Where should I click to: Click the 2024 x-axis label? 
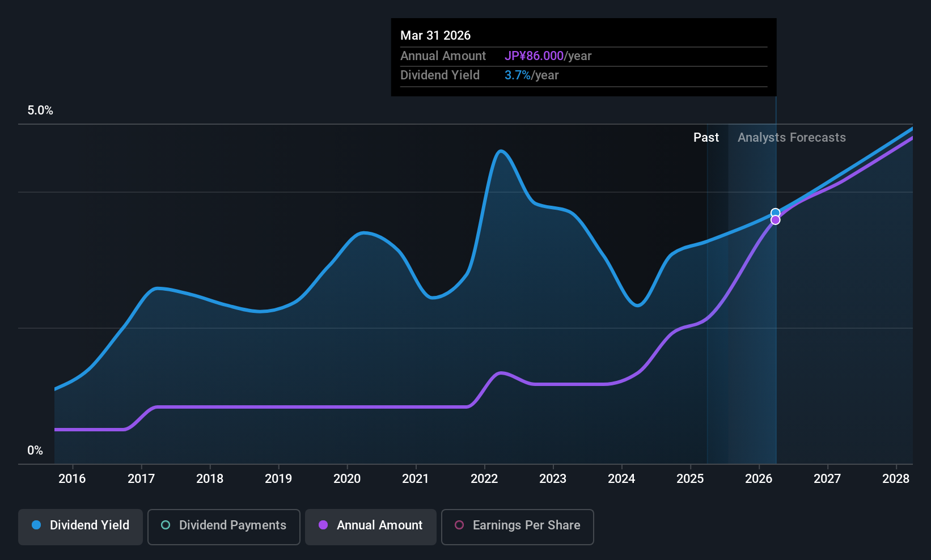point(621,479)
